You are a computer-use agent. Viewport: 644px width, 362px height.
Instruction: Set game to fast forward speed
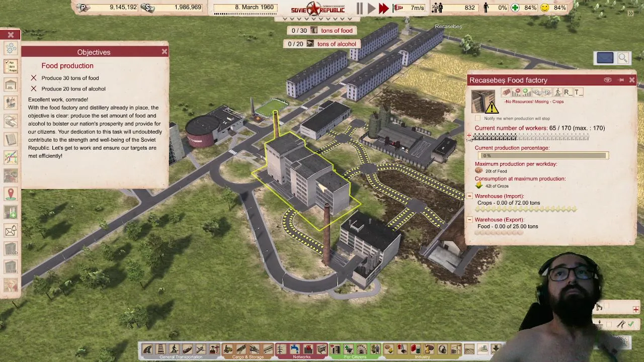coord(384,8)
